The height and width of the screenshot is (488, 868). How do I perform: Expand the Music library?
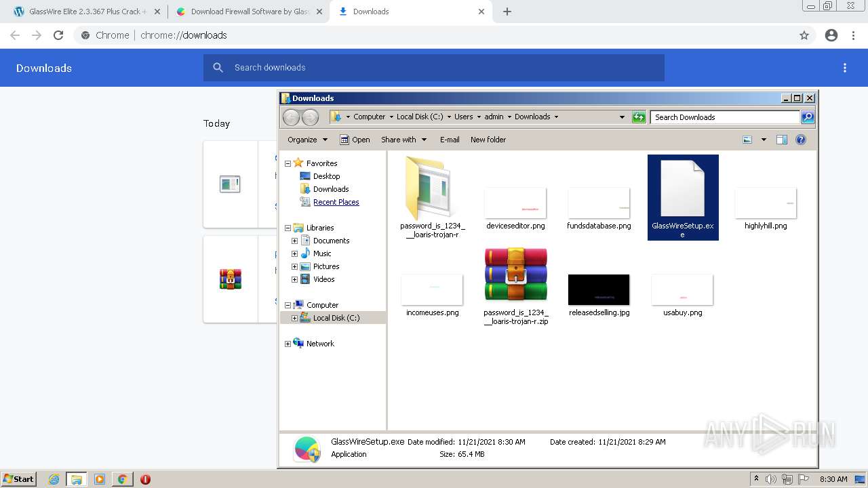tap(294, 253)
